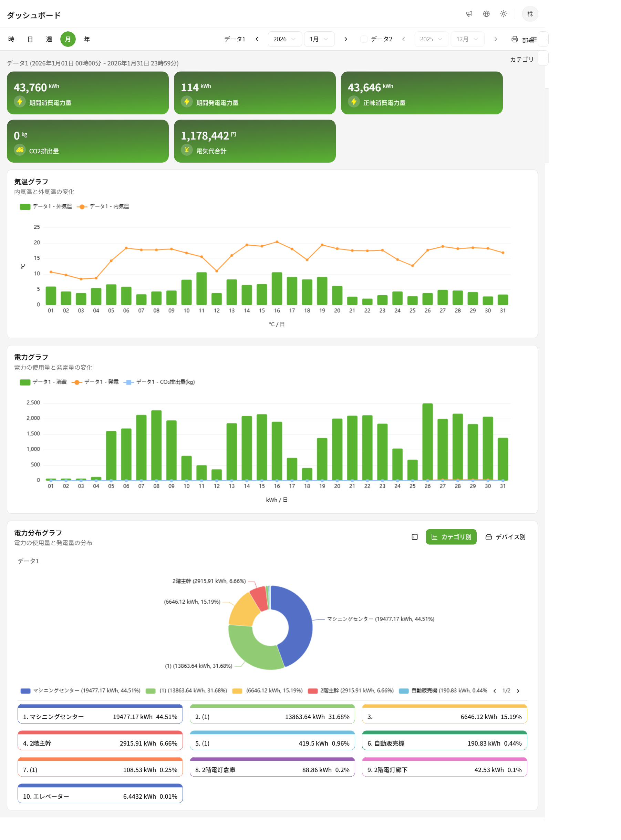
Task: Enable the データ2 checkbox
Action: click(x=363, y=39)
